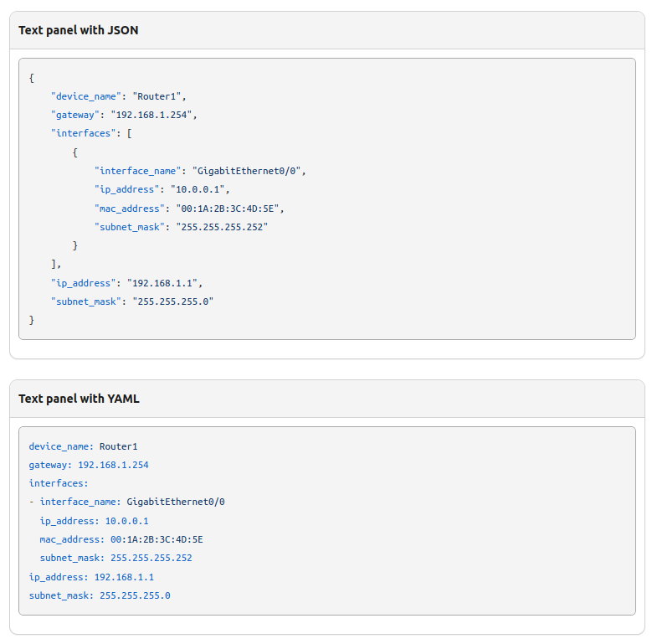Viewport: 652px width, 644px height.
Task: Click the YAML value 192.168.1.1
Action: click(124, 577)
